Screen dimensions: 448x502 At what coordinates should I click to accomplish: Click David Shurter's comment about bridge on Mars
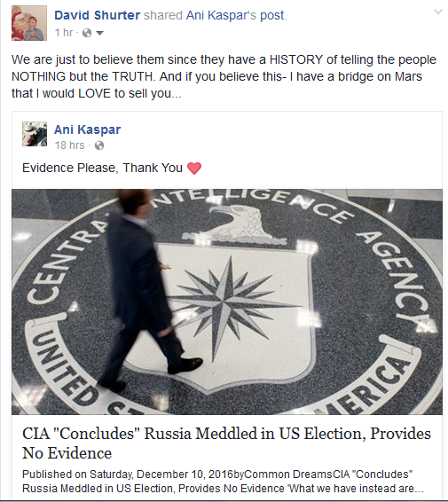pos(224,76)
